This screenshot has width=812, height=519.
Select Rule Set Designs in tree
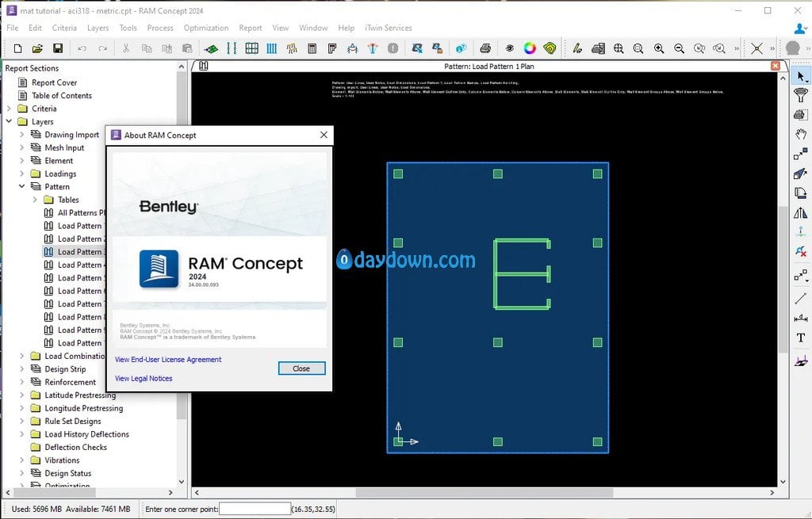72,422
